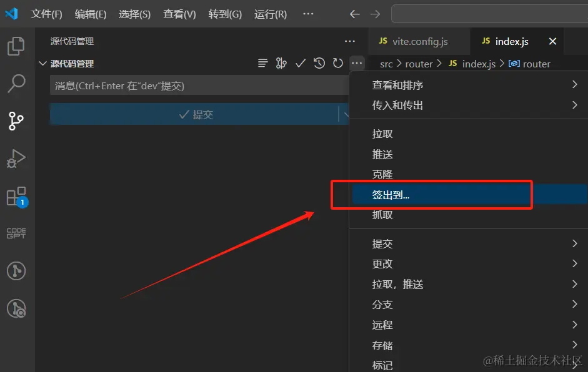This screenshot has height=372, width=588.
Task: Open the Search view in activity bar
Action: click(16, 83)
